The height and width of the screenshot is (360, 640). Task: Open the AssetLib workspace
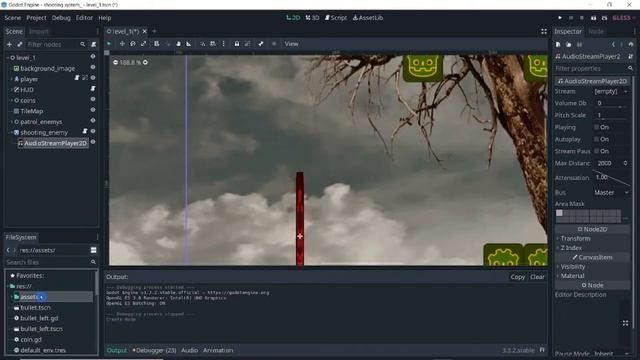pyautogui.click(x=368, y=18)
